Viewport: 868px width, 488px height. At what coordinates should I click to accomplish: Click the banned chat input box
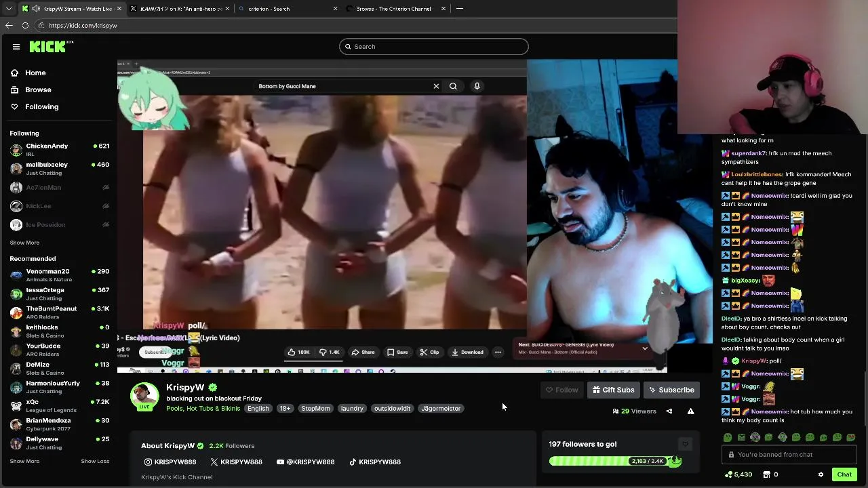tap(789, 455)
